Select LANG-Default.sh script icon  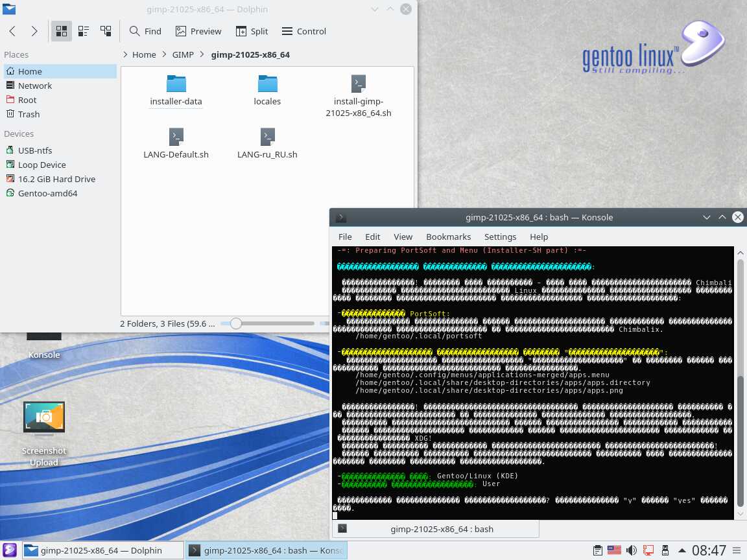pos(176,137)
